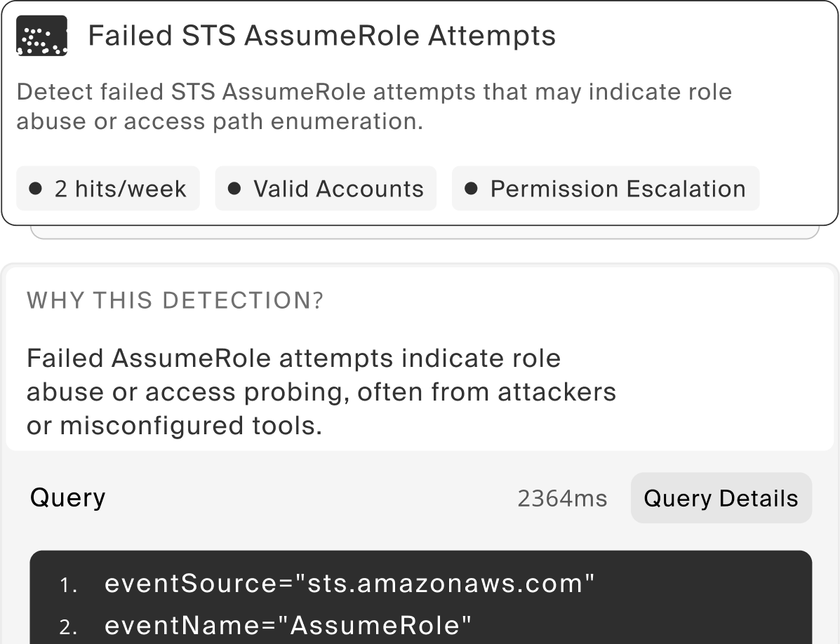Click line number 2 in the query
840x644 pixels.
[69, 626]
